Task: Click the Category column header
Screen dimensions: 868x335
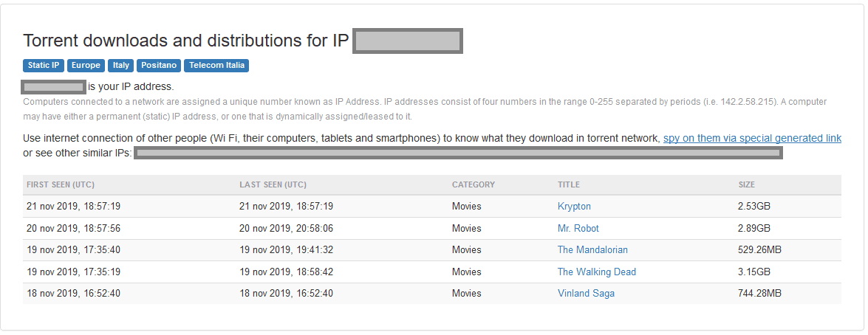Action: coord(473,184)
